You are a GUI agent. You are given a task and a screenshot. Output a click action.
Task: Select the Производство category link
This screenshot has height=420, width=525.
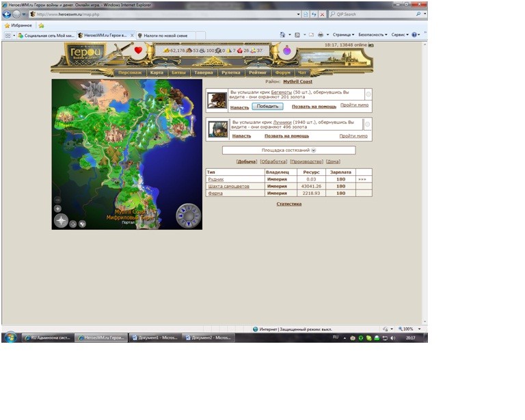click(x=306, y=161)
